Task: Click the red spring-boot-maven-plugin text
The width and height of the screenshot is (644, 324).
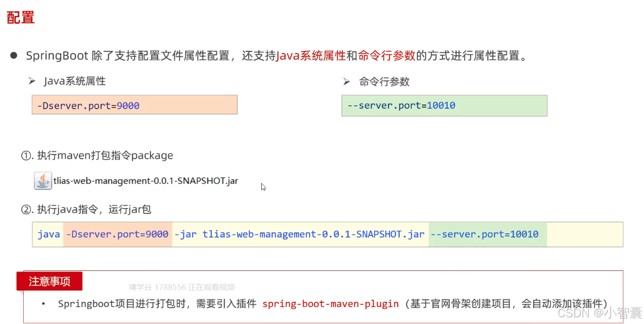Action: [331, 303]
